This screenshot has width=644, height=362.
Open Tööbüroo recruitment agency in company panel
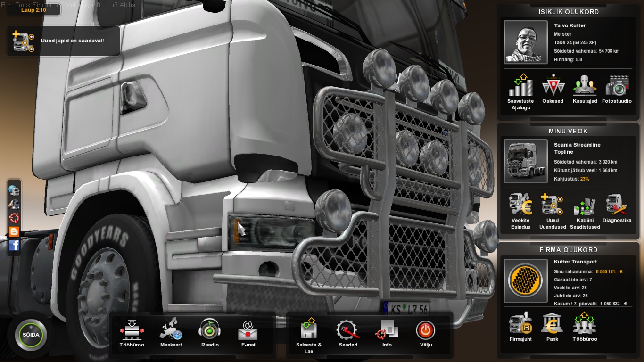point(585,327)
